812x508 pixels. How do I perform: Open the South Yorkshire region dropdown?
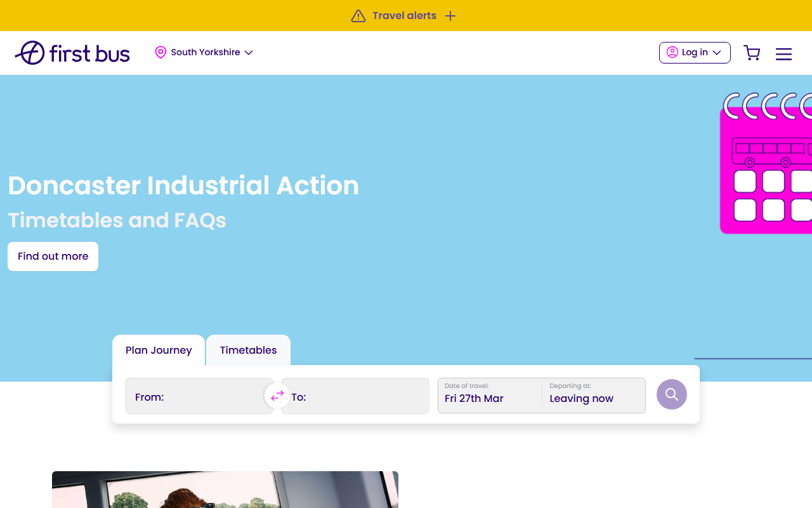click(x=204, y=52)
